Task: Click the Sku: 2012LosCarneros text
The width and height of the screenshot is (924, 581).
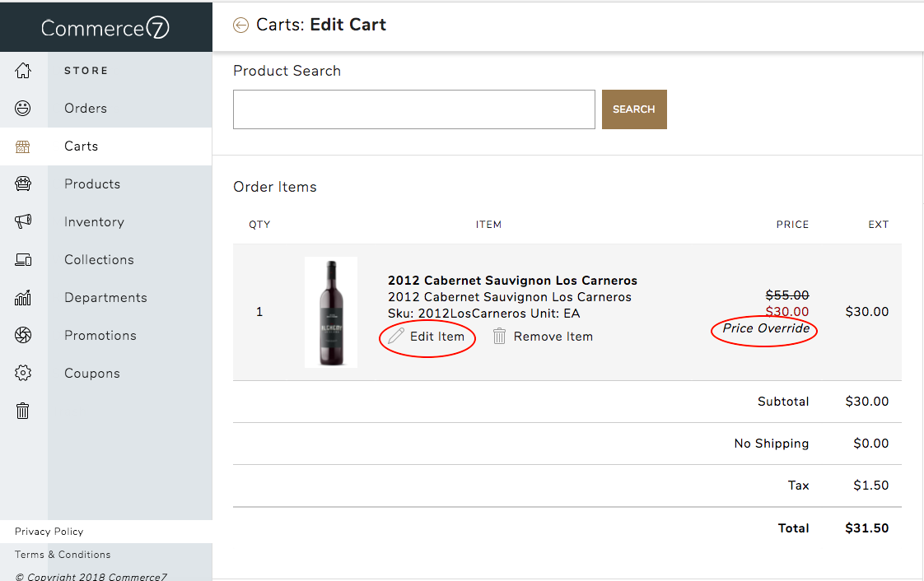Action: [457, 314]
